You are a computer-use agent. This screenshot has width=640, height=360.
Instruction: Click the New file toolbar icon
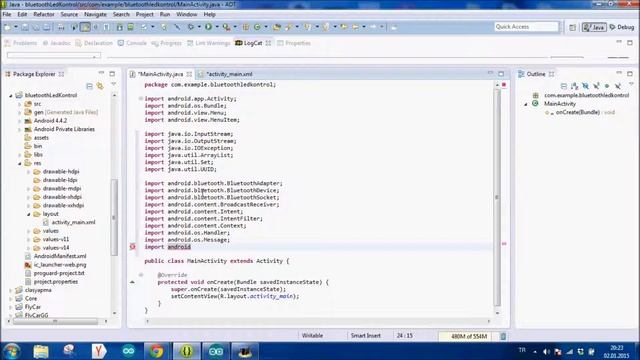pyautogui.click(x=7, y=27)
